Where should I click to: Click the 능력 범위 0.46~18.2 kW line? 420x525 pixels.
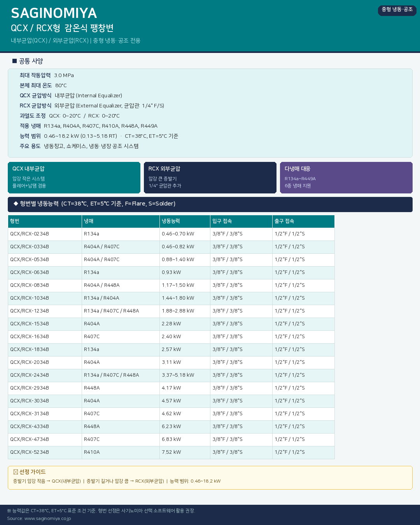(99, 136)
